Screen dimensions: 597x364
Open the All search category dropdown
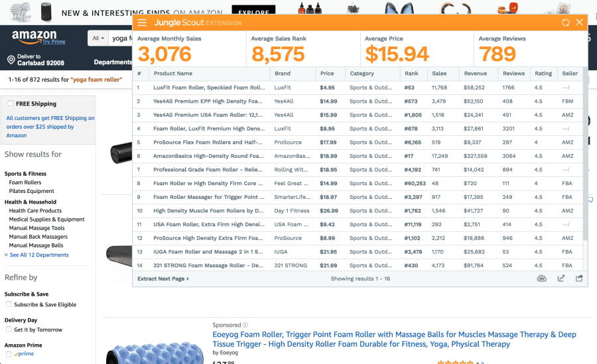[99, 38]
